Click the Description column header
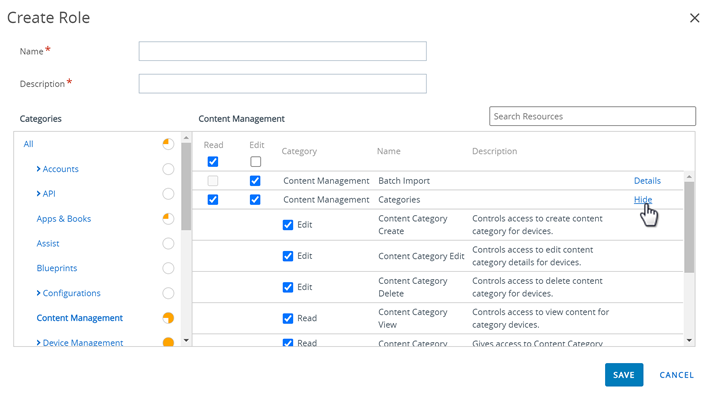The image size is (713, 393). 494,151
